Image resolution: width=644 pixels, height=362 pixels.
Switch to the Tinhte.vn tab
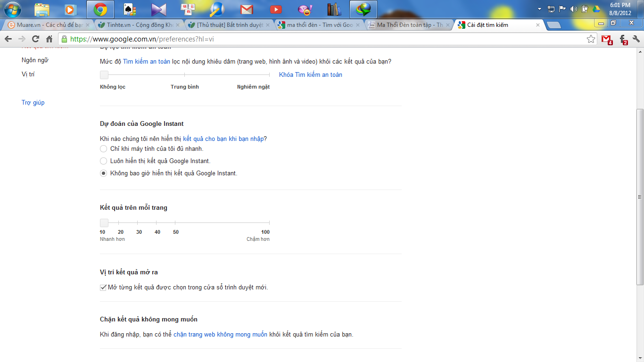(x=136, y=25)
